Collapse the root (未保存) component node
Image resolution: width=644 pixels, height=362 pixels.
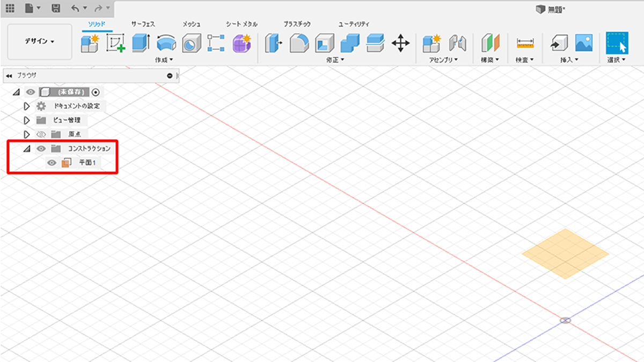pyautogui.click(x=16, y=92)
